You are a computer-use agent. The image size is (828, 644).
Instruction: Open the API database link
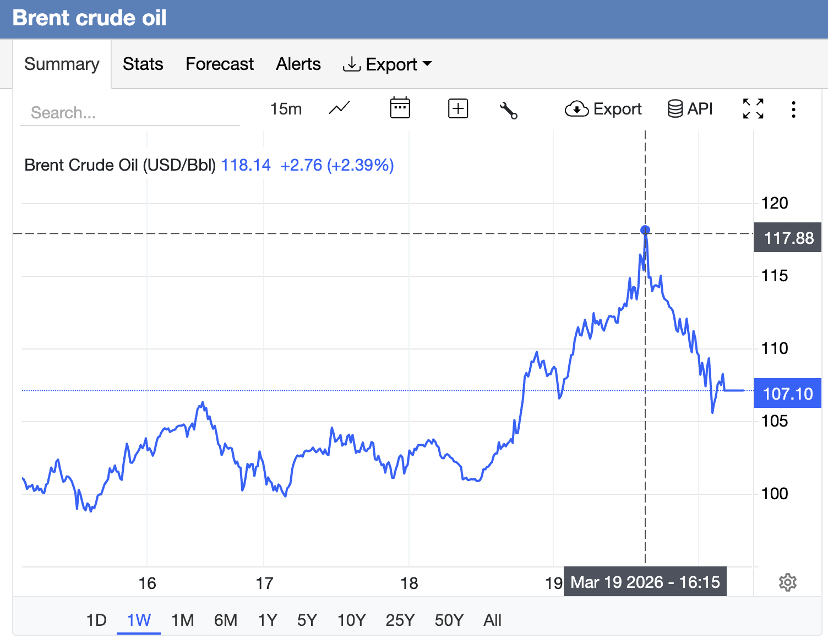690,109
